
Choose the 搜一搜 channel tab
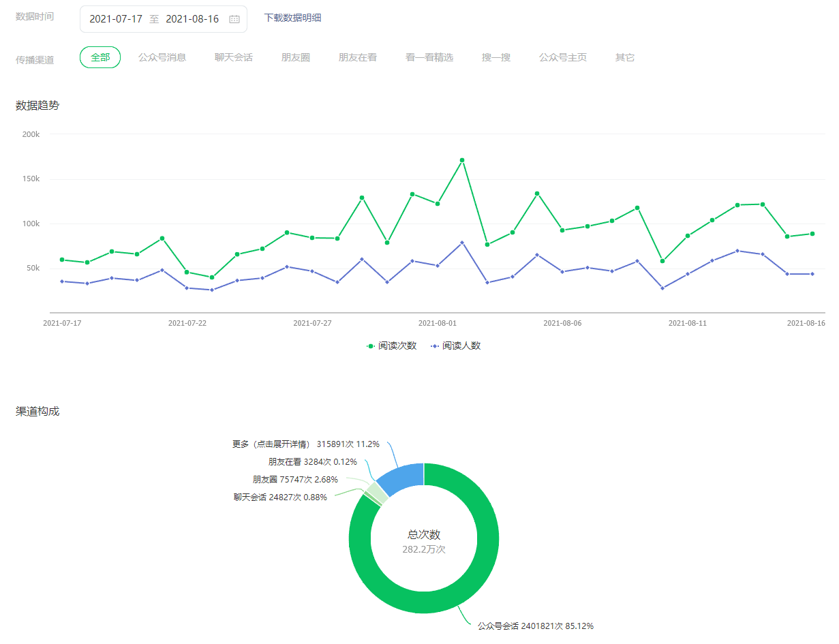(x=496, y=57)
